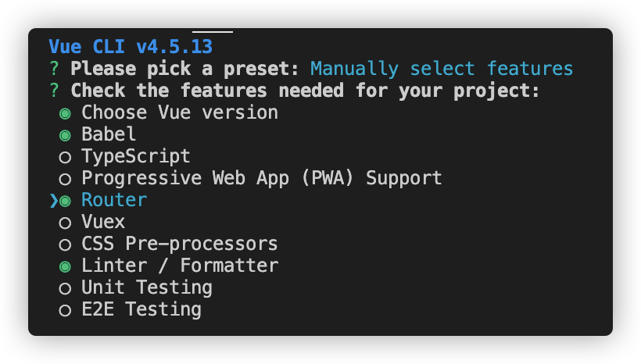
Task: Select the Router option label
Action: click(x=114, y=200)
